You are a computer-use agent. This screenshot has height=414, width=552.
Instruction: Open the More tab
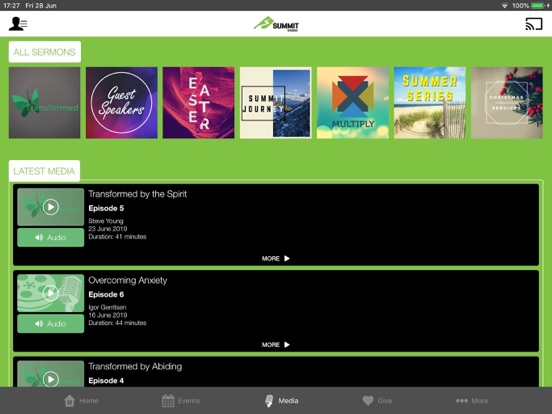(472, 401)
